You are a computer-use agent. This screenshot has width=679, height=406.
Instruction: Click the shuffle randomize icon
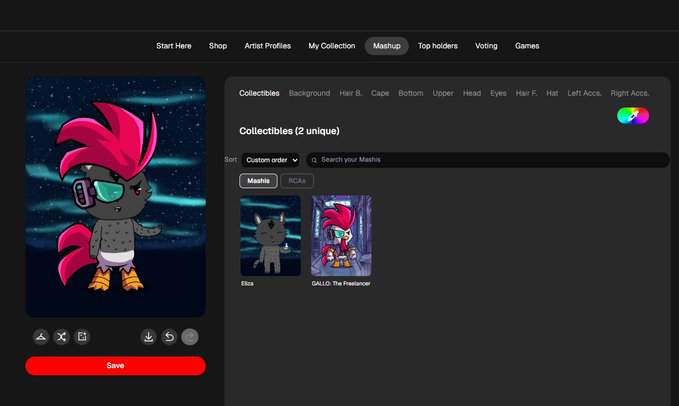tap(61, 337)
